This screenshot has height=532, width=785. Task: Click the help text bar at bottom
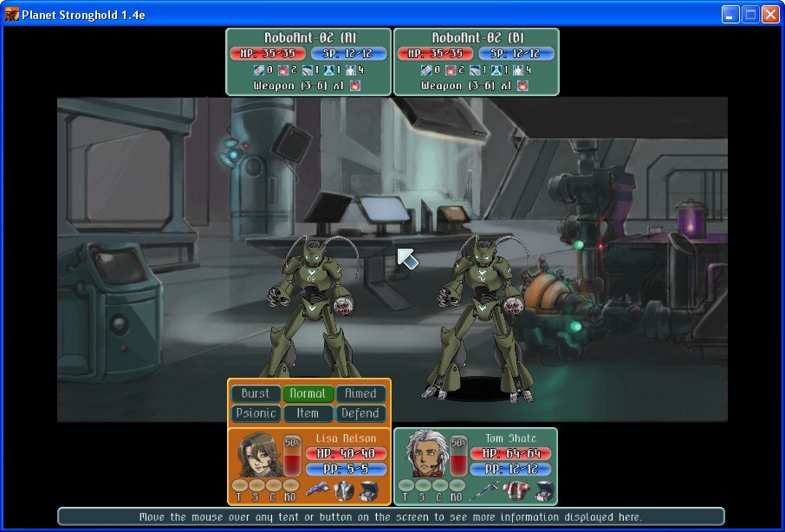(x=391, y=516)
